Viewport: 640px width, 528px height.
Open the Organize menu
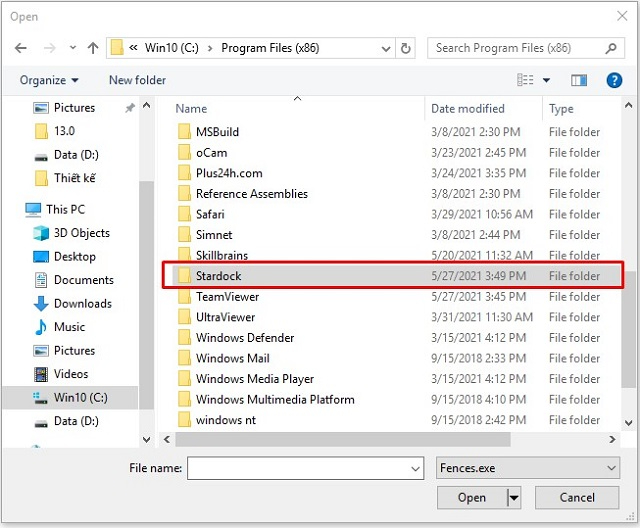click(49, 80)
